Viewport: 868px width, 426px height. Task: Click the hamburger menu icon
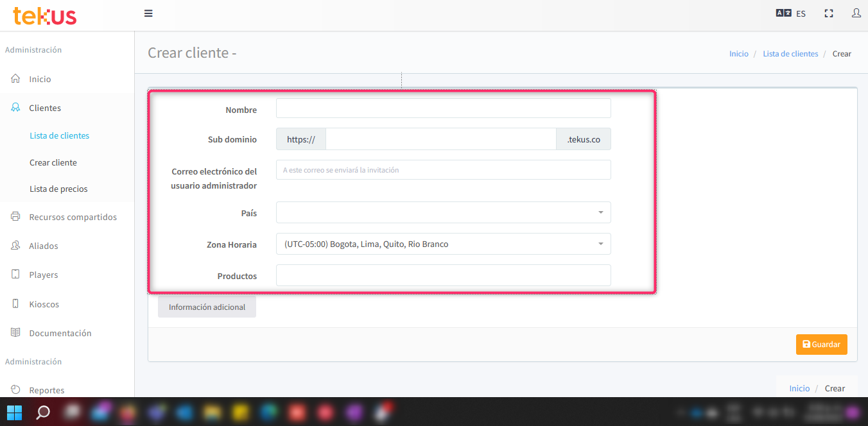point(148,13)
